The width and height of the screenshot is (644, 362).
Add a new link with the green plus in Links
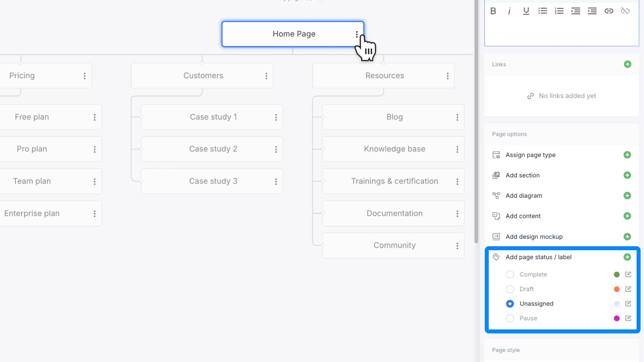[627, 64]
